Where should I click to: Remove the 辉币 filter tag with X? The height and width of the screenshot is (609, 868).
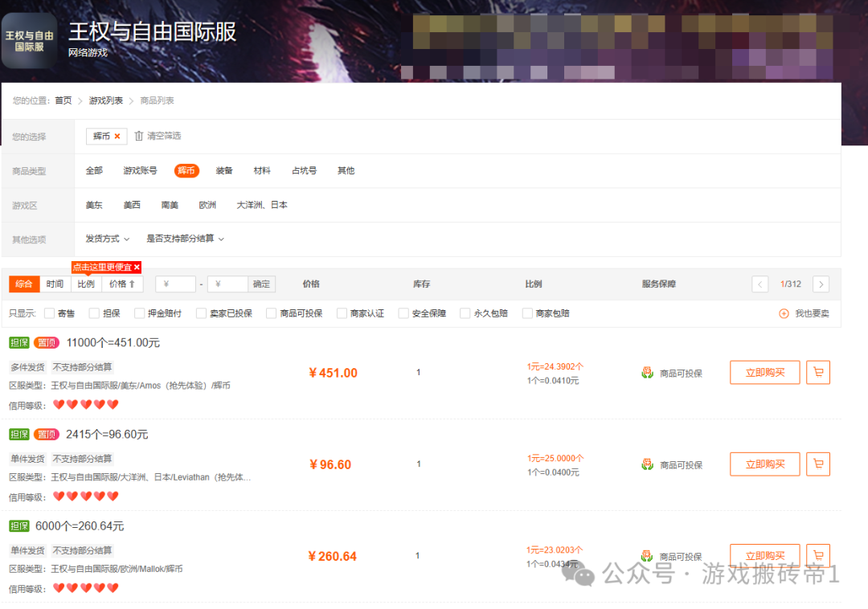[x=117, y=137]
